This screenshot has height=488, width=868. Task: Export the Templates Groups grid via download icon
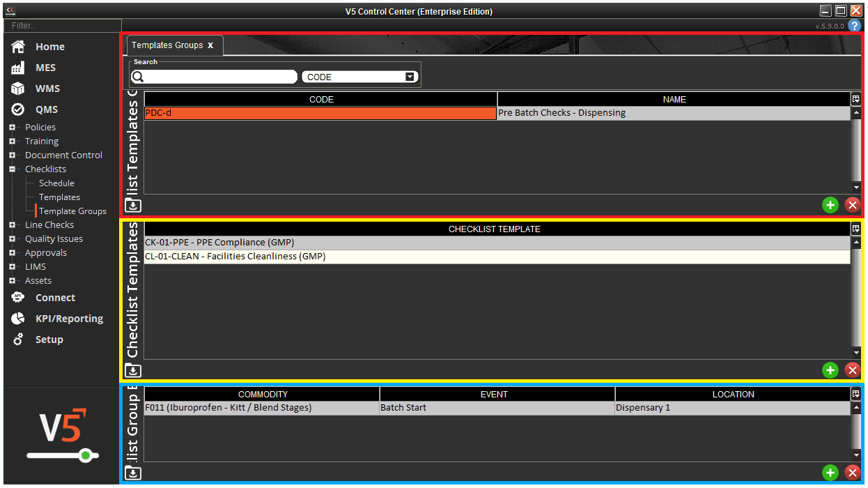point(132,205)
